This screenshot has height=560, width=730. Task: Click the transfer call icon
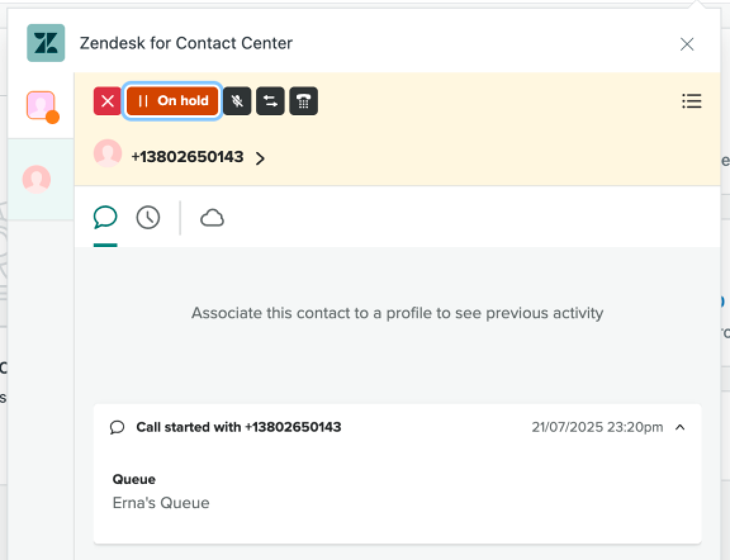pos(271,101)
